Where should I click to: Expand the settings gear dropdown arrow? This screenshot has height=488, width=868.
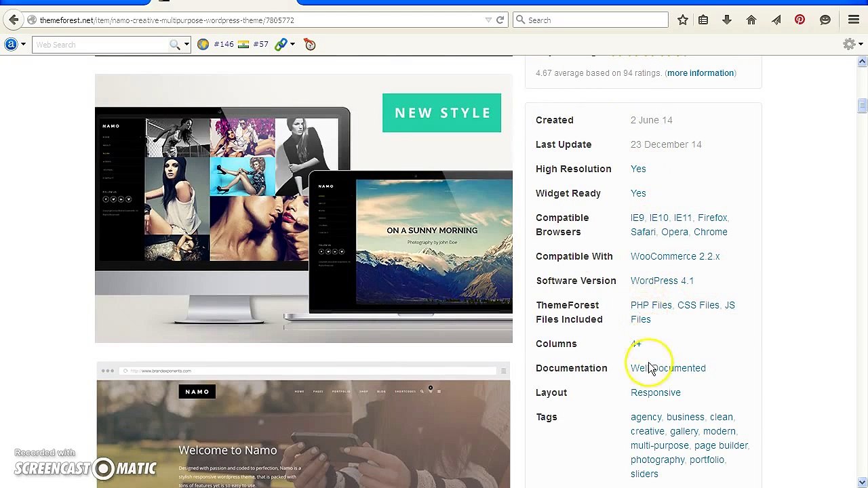pyautogui.click(x=861, y=44)
